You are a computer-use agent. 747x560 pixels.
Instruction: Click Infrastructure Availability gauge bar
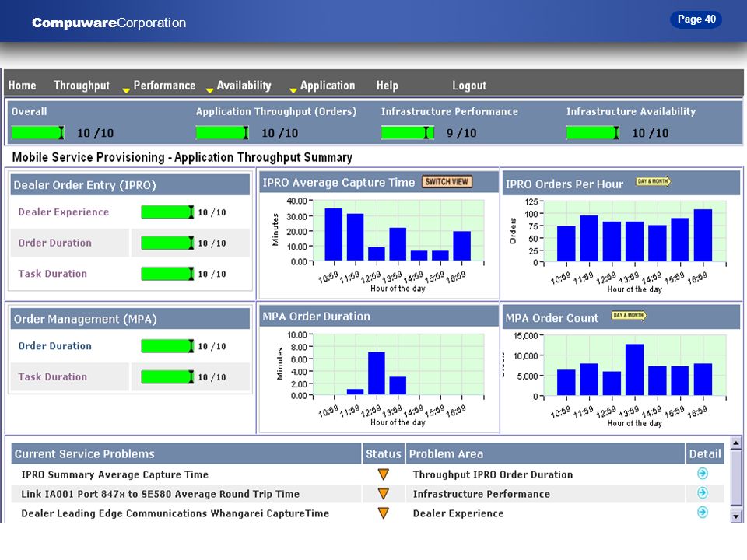(593, 133)
